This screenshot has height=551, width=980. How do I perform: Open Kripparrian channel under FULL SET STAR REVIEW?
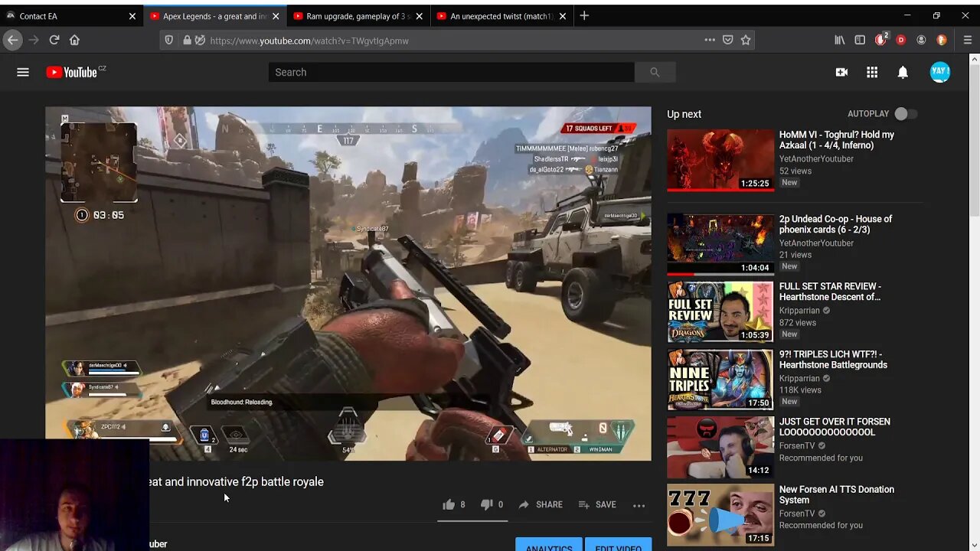[x=799, y=311]
